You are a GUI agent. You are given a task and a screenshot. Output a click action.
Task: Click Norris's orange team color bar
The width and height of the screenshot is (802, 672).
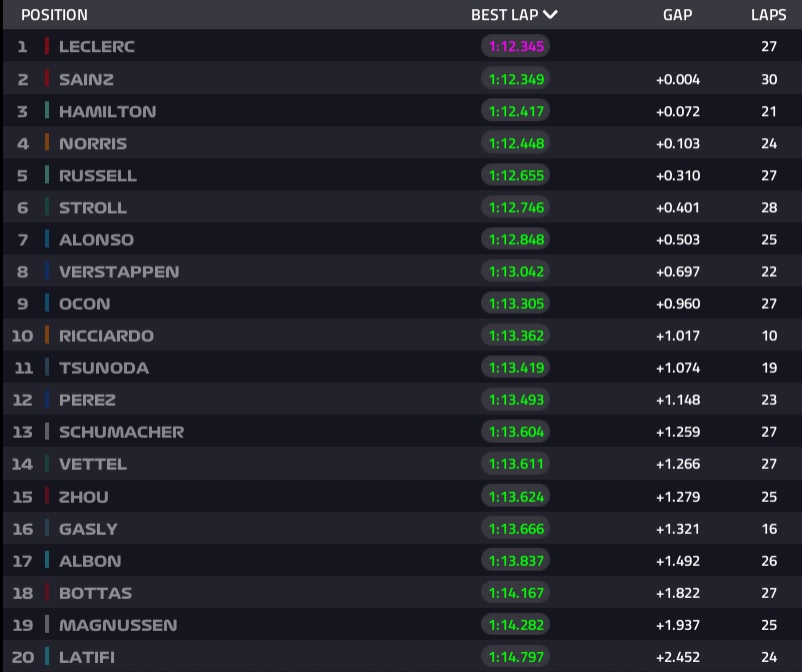[x=47, y=143]
